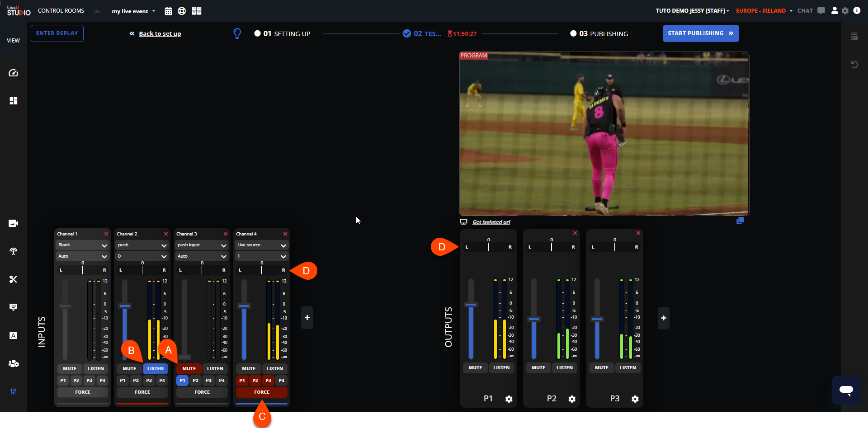Expand the Channel 4 Live source dropdown

point(261,245)
